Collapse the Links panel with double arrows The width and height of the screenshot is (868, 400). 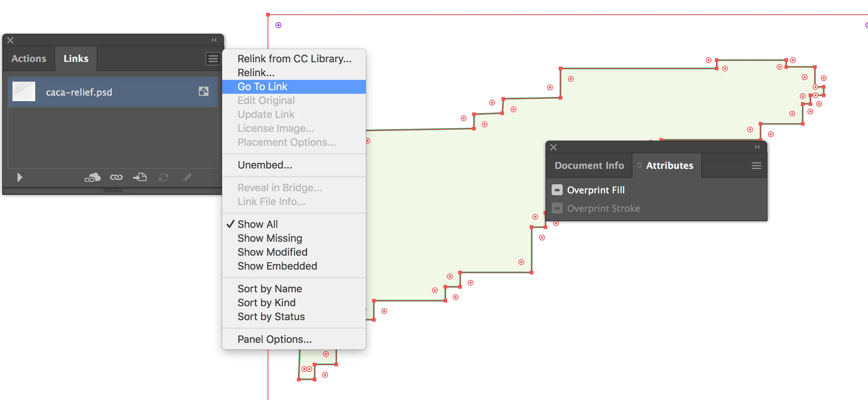pyautogui.click(x=214, y=40)
